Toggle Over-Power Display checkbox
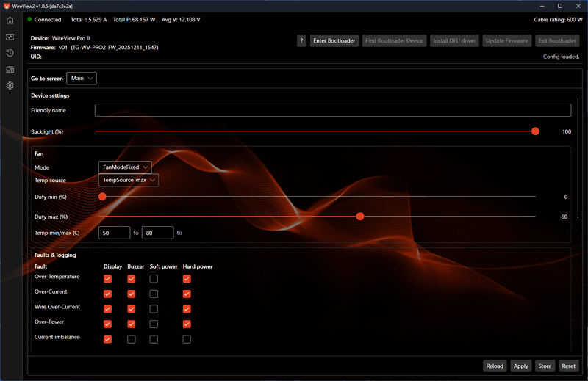Screen dimensions: 588x381 (107, 324)
